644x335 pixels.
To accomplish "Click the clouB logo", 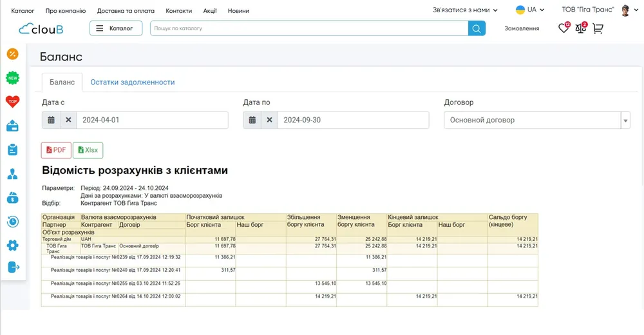I will [41, 28].
